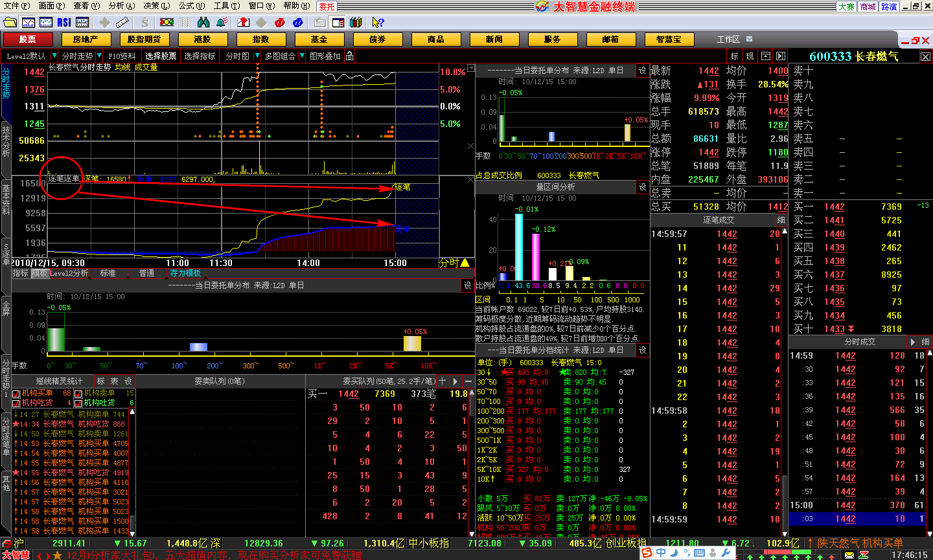Click the yellow triangle beside 分时 label

[465, 262]
